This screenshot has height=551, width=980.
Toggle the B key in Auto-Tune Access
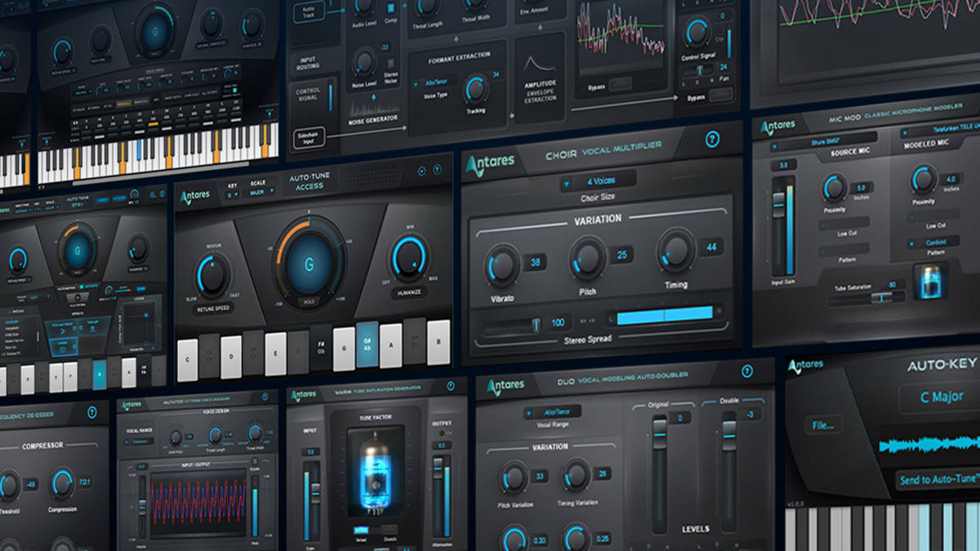coord(439,342)
